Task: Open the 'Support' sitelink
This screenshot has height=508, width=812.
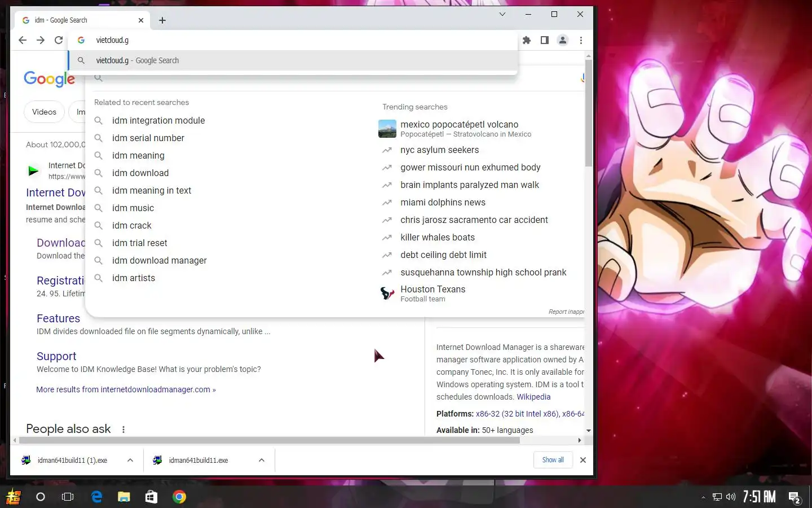Action: pyautogui.click(x=56, y=356)
